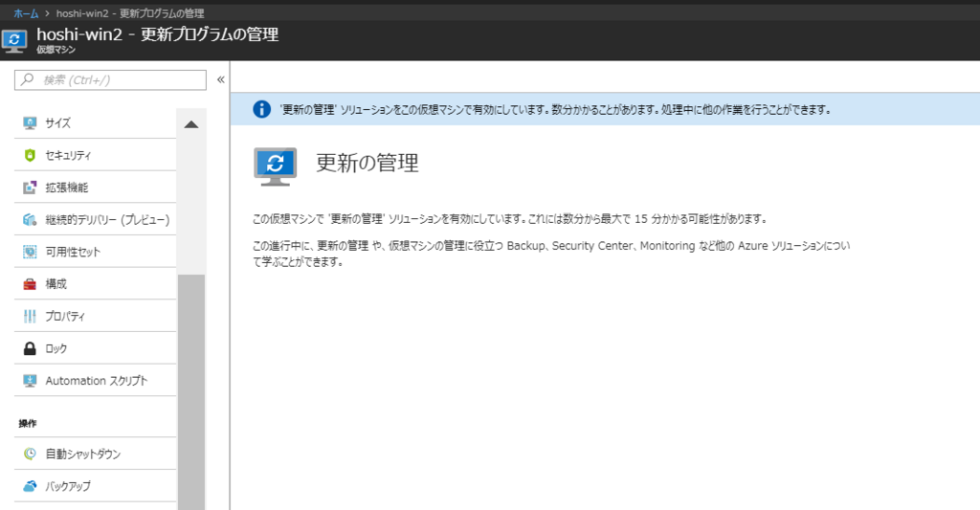Click the バックアップ cloud icon
The width and height of the screenshot is (980, 510).
pyautogui.click(x=30, y=486)
